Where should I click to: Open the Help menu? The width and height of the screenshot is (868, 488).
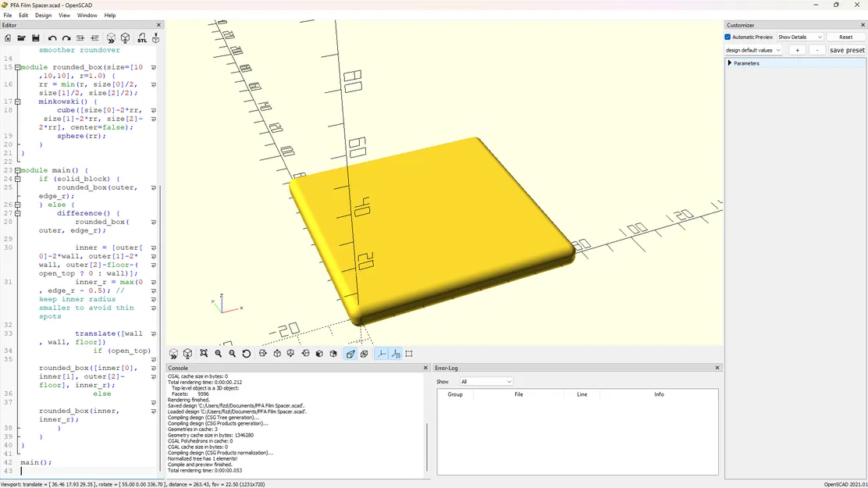click(x=110, y=16)
